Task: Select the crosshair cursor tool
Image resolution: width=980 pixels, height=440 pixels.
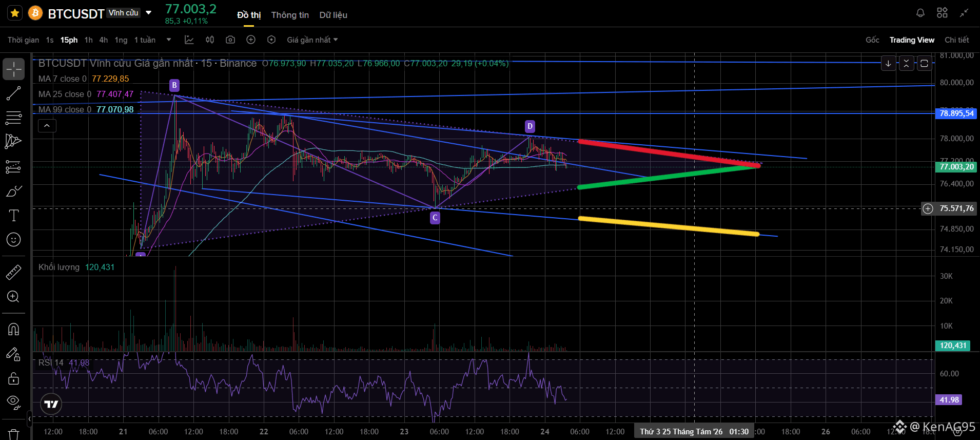Action: pos(14,69)
